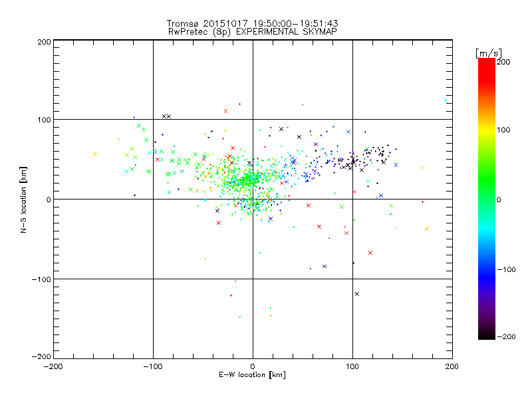Click the x-axis tick label '0'
532x399 pixels.
click(253, 367)
